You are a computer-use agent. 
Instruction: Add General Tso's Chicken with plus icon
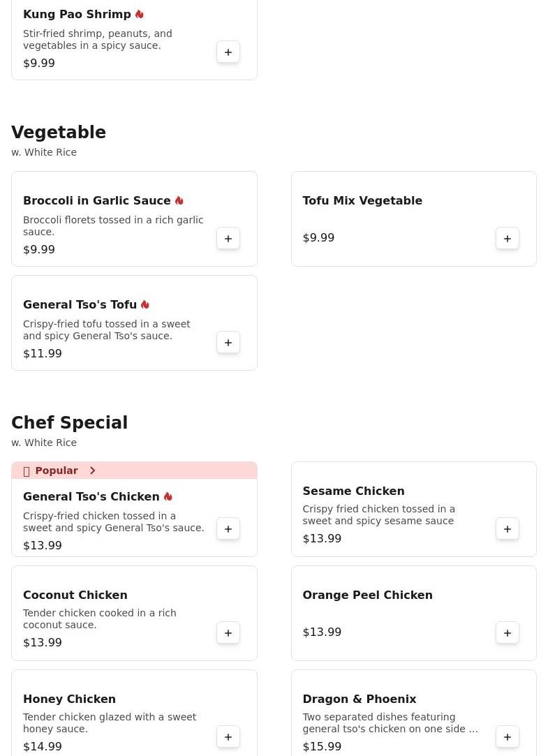pyautogui.click(x=228, y=529)
